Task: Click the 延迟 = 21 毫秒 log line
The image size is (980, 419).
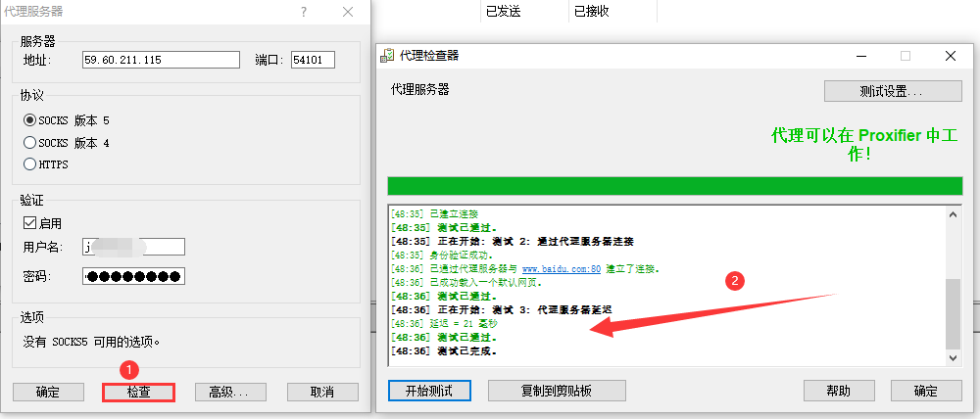Action: coord(444,323)
